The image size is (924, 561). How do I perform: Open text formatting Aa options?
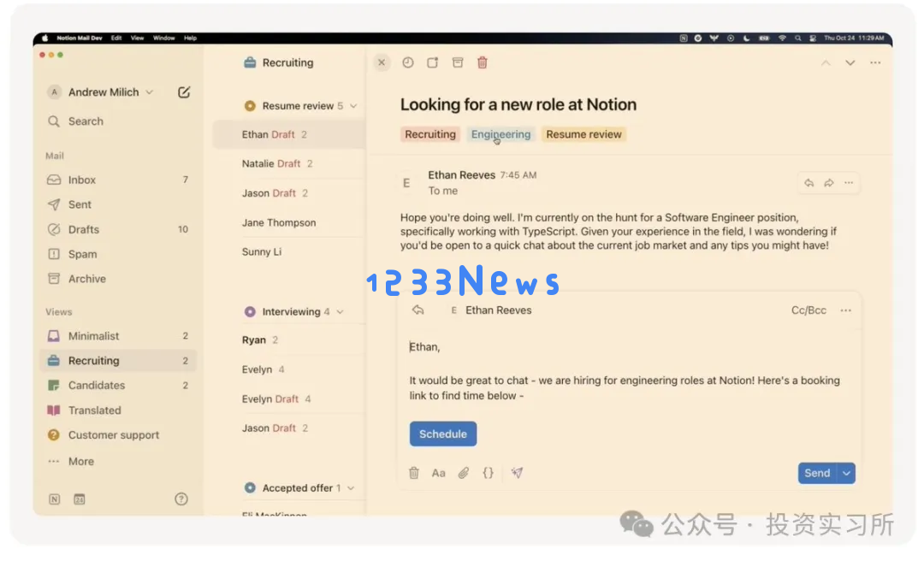click(x=438, y=473)
